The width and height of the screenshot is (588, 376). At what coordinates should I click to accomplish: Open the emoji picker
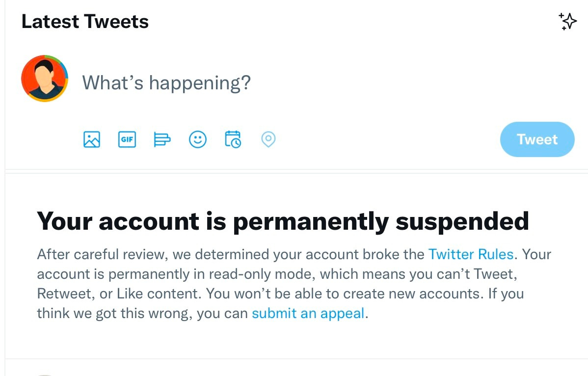pyautogui.click(x=198, y=139)
